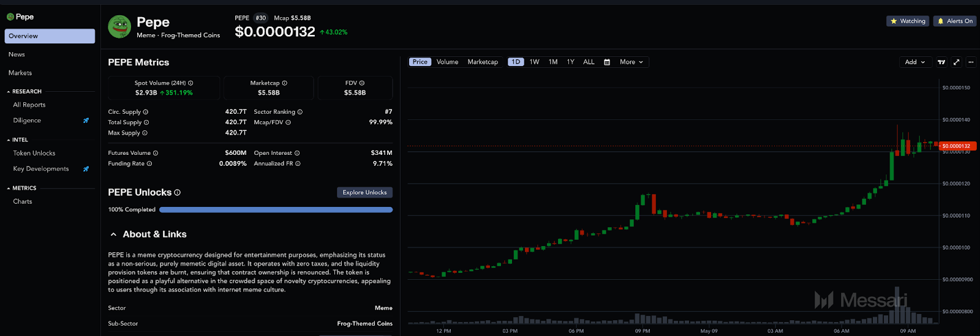The image size is (980, 336).
Task: Click the 09 PM time axis label
Action: pos(643,331)
